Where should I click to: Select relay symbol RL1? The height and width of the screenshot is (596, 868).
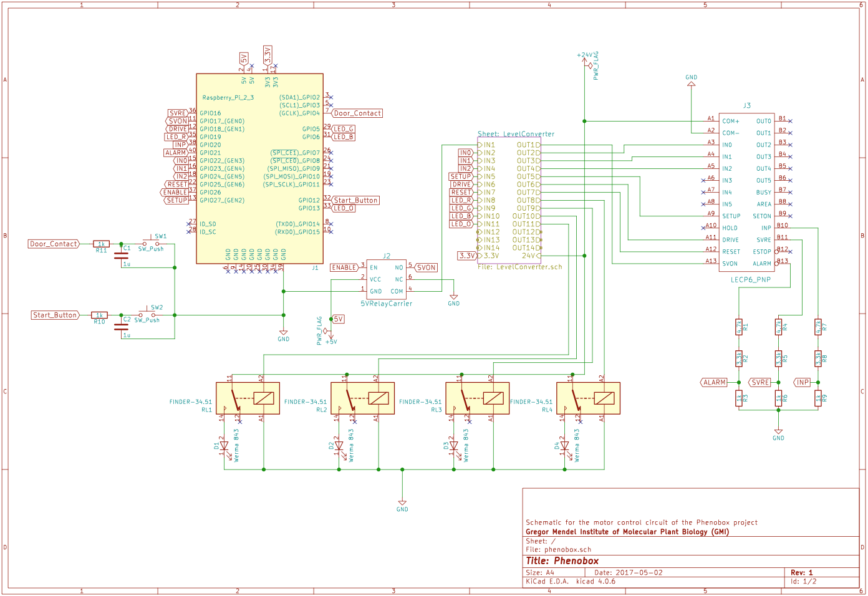pyautogui.click(x=248, y=398)
